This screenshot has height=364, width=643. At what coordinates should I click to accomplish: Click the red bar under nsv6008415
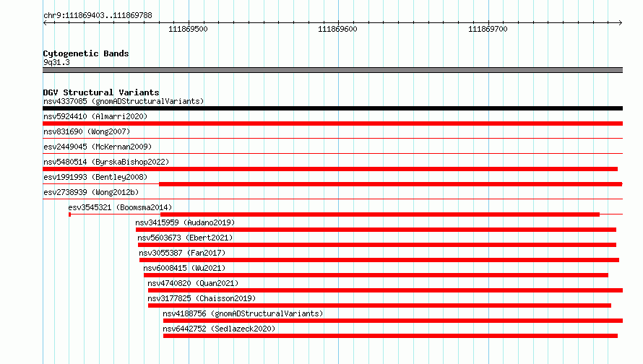tap(376, 275)
